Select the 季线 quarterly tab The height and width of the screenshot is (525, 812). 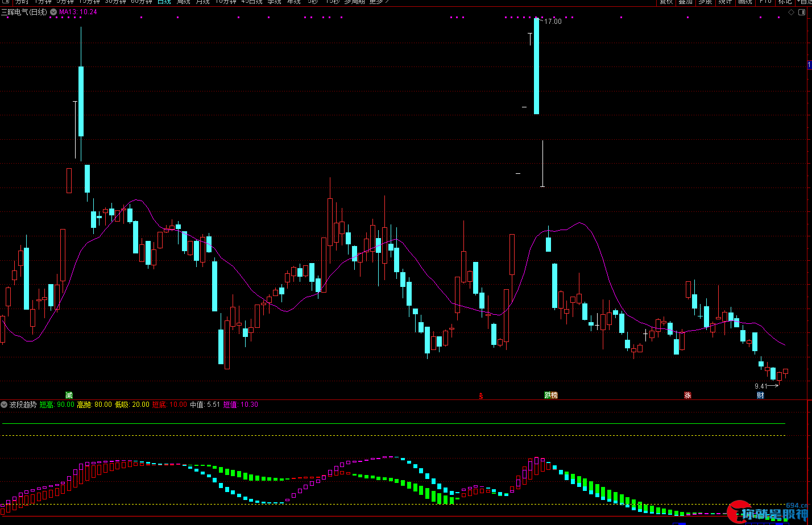(274, 2)
